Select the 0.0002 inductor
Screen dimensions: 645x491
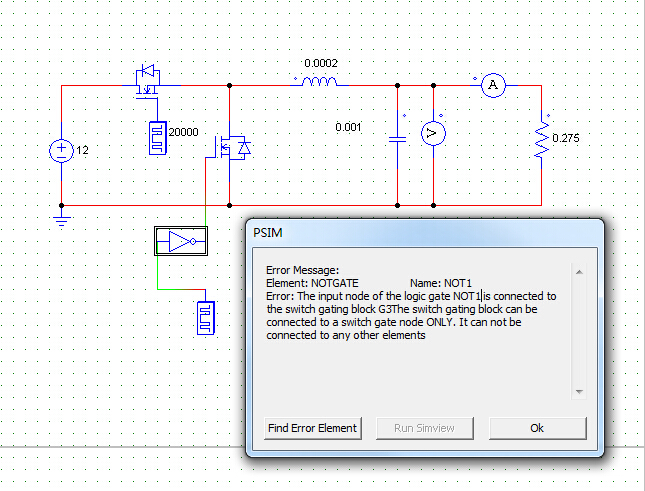click(x=320, y=82)
